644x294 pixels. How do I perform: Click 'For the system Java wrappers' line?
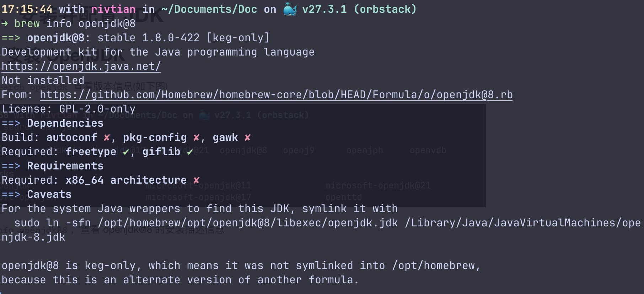[x=200, y=209]
